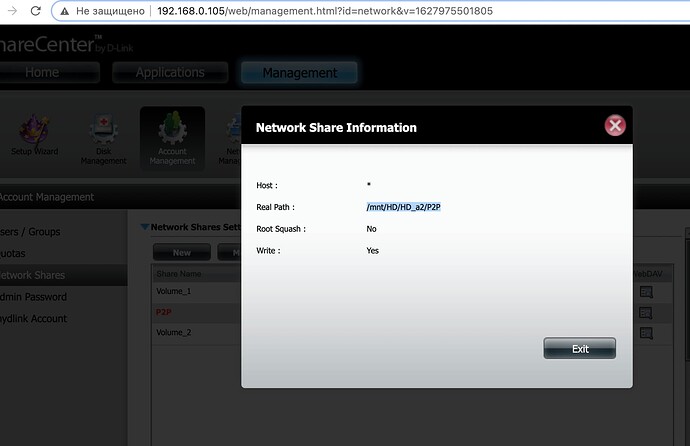This screenshot has width=690, height=446.
Task: Collapse Network Shares Settings section
Action: pyautogui.click(x=145, y=227)
